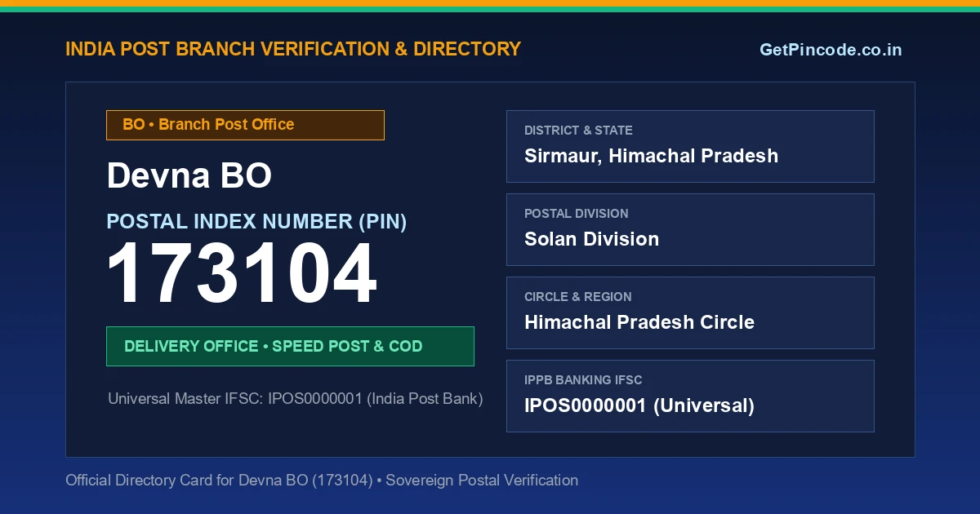Image resolution: width=980 pixels, height=514 pixels.
Task: Open the Circle & Region info card
Action: coord(690,312)
